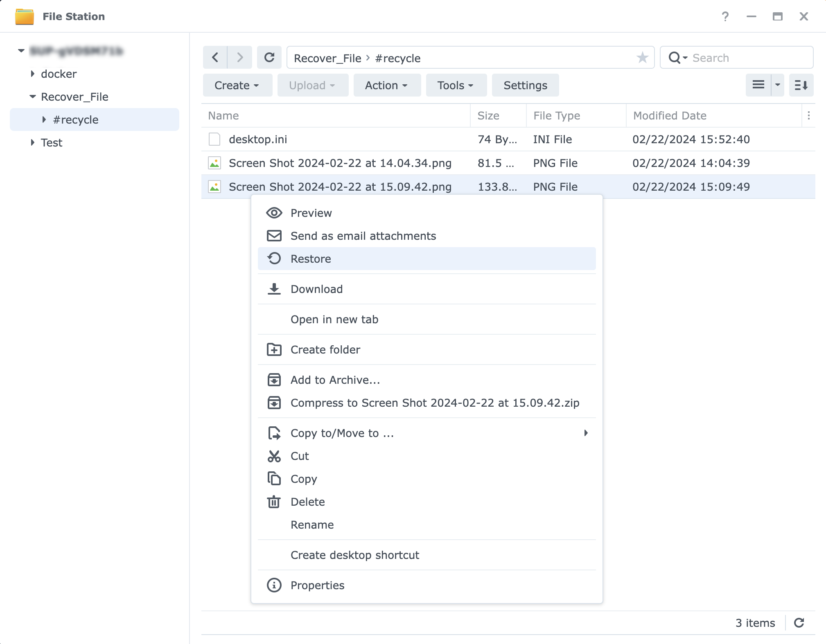Viewport: 826px width, 644px height.
Task: Select Send as email attachments menu item
Action: 363,236
